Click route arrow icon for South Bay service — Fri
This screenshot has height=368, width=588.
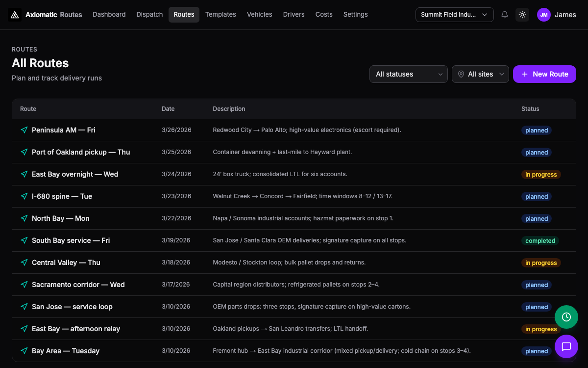coord(24,240)
